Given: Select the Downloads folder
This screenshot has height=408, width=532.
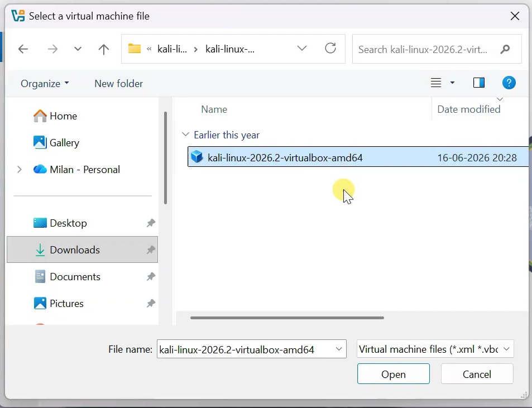Looking at the screenshot, I should 82,249.
